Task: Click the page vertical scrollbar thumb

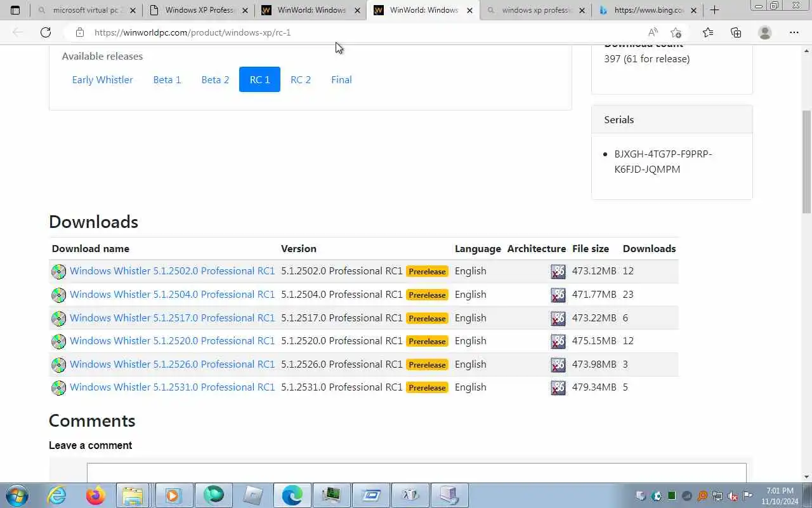Action: tap(807, 162)
